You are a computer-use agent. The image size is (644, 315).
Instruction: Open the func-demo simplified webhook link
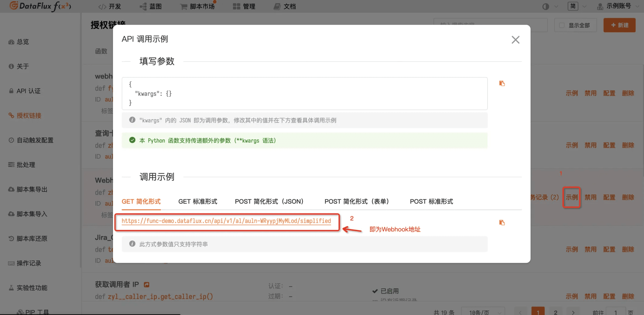(x=226, y=221)
